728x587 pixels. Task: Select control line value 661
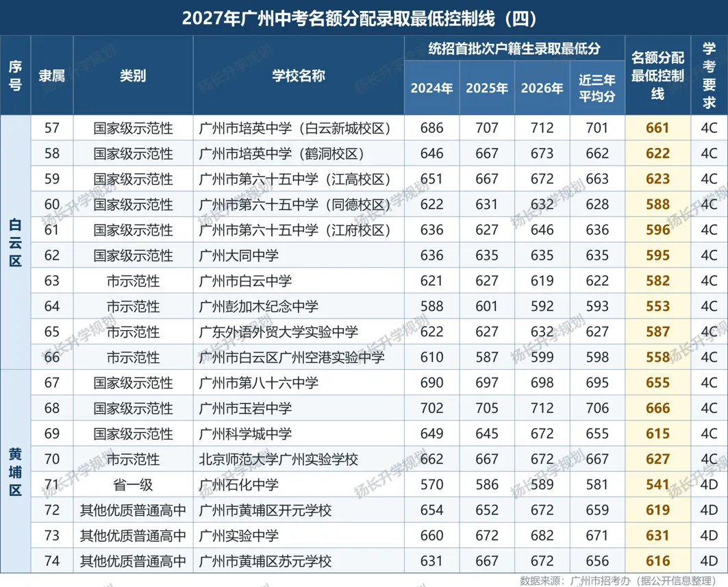point(657,128)
